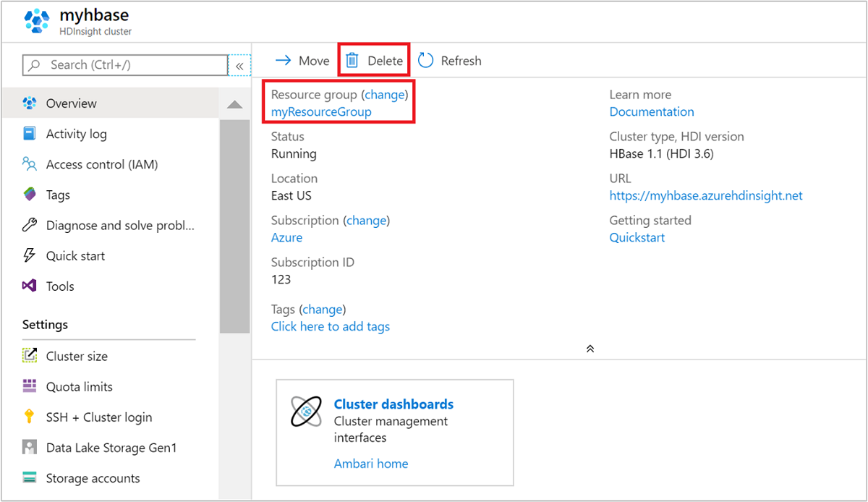Collapse the sidebar with double chevron
The image size is (868, 502).
coord(239,65)
